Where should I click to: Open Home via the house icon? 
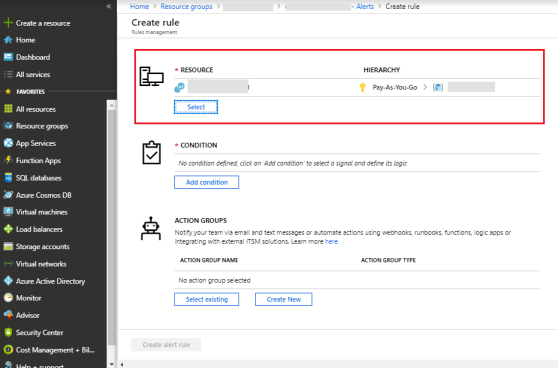click(x=8, y=40)
